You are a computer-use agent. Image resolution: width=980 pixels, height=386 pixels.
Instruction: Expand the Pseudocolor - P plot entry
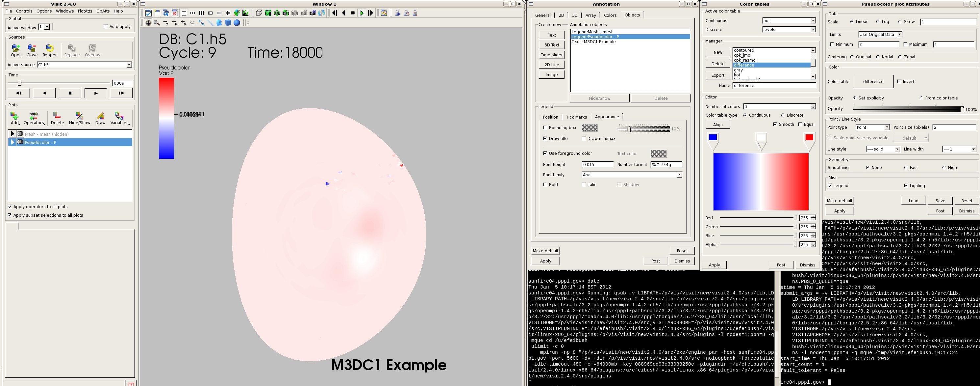12,142
